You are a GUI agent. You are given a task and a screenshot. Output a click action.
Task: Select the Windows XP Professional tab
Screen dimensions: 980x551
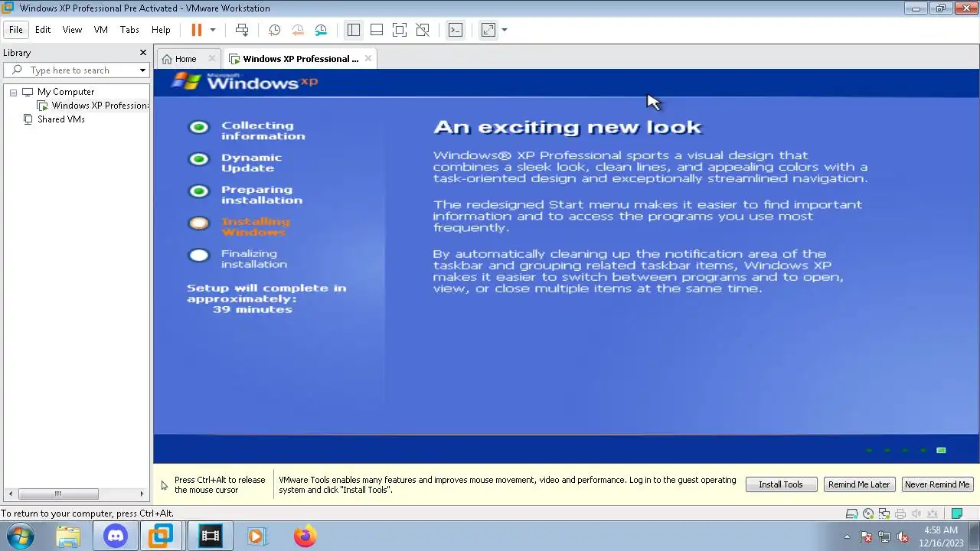(300, 59)
